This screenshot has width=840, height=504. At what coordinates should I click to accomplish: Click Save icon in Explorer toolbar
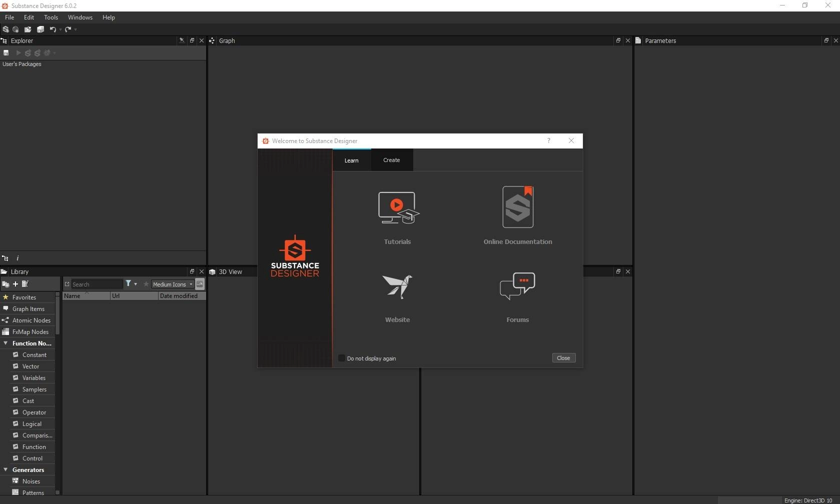coord(6,53)
